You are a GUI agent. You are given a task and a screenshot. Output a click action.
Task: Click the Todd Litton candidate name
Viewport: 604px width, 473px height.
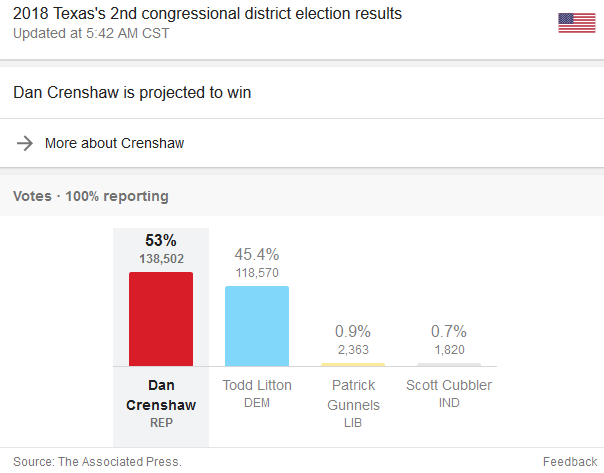257,385
